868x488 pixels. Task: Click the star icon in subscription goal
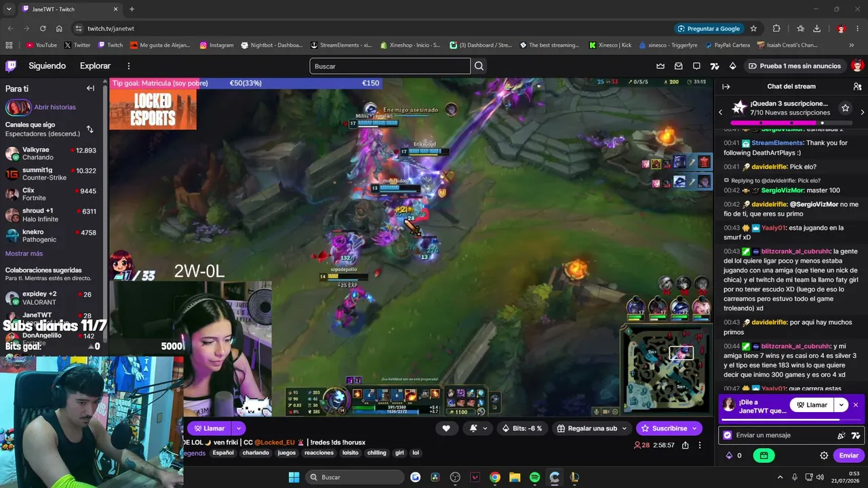point(845,108)
